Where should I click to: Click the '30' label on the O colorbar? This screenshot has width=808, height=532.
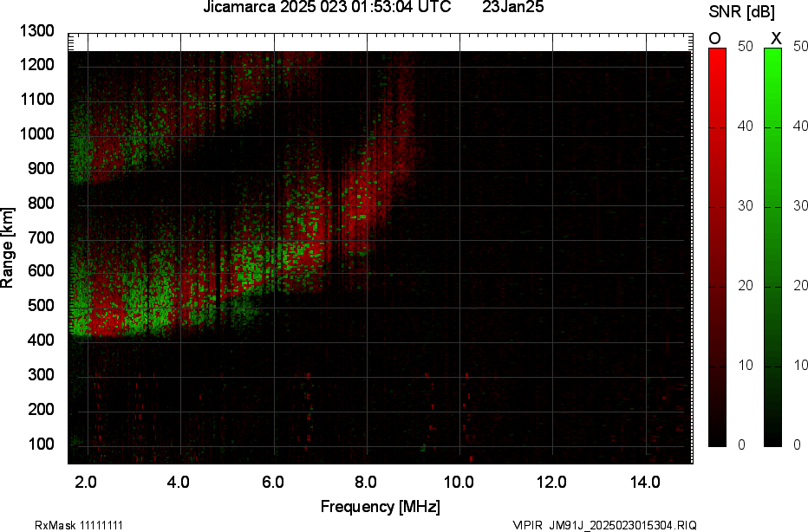coord(745,205)
